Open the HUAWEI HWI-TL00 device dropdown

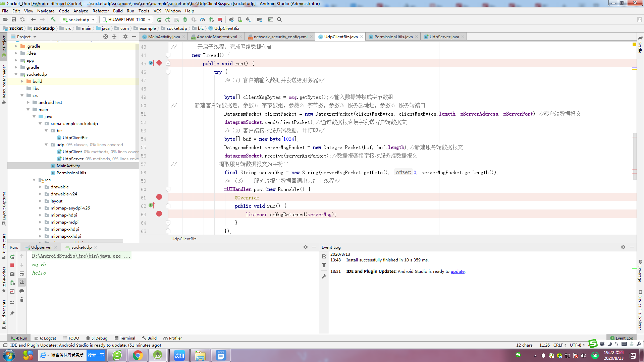[126, 20]
